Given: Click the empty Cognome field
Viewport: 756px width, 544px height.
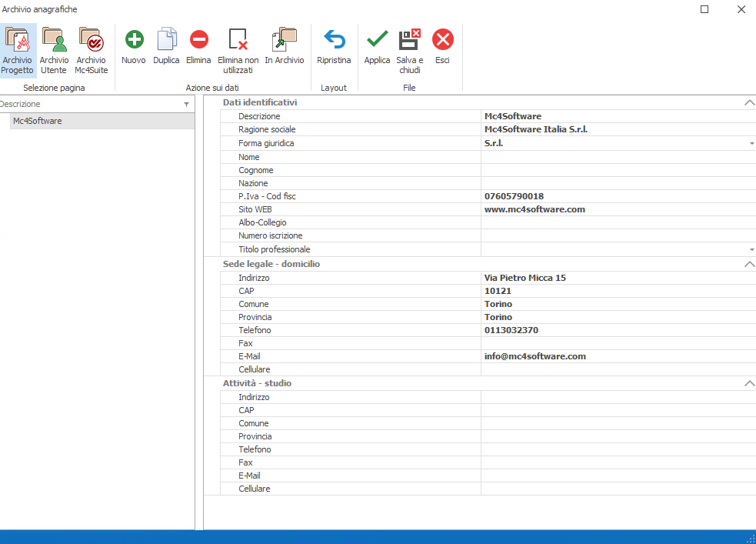Looking at the screenshot, I should tap(618, 170).
